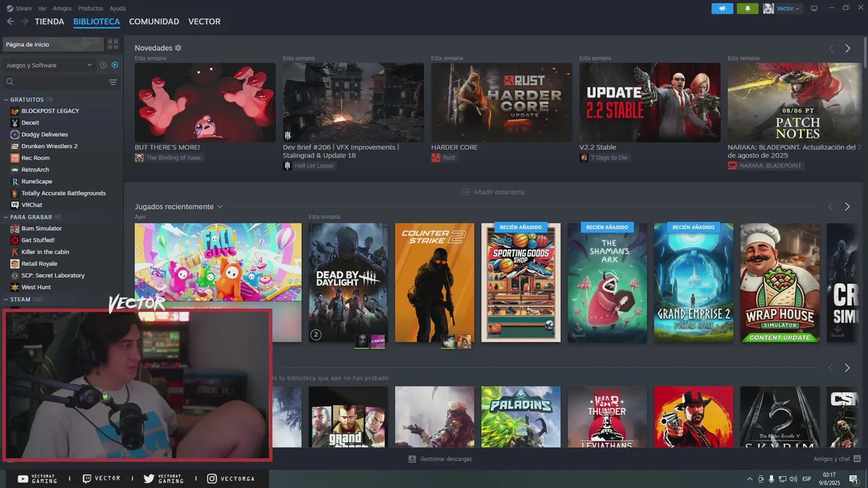The width and height of the screenshot is (868, 488).
Task: Open Windows notification center icon
Action: click(854, 479)
